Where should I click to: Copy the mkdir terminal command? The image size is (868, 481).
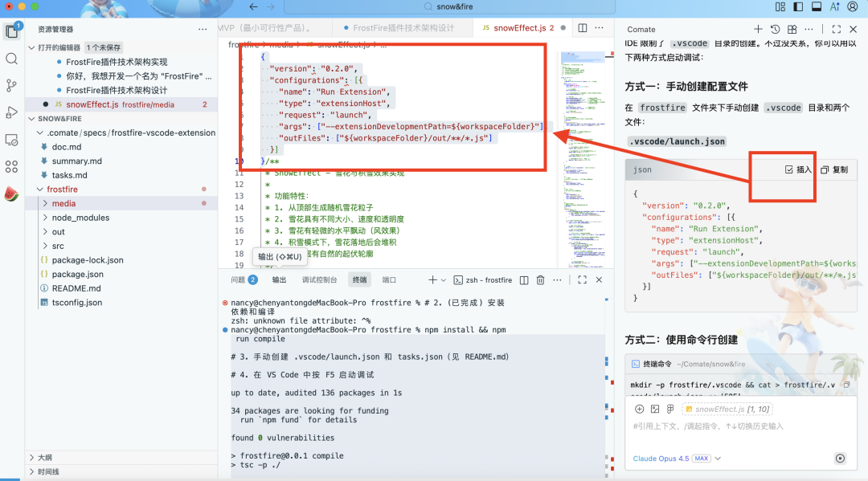tap(846, 385)
